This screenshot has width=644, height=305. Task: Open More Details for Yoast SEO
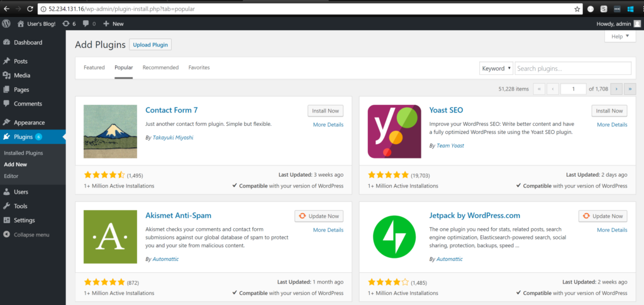coord(613,125)
